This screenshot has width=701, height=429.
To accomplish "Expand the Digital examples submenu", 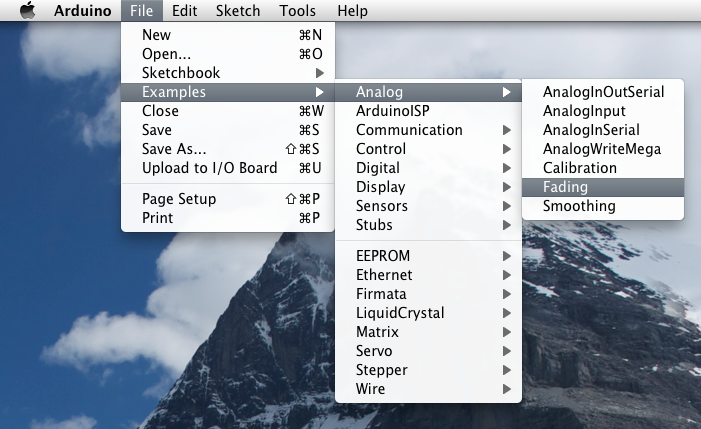I will [x=428, y=168].
